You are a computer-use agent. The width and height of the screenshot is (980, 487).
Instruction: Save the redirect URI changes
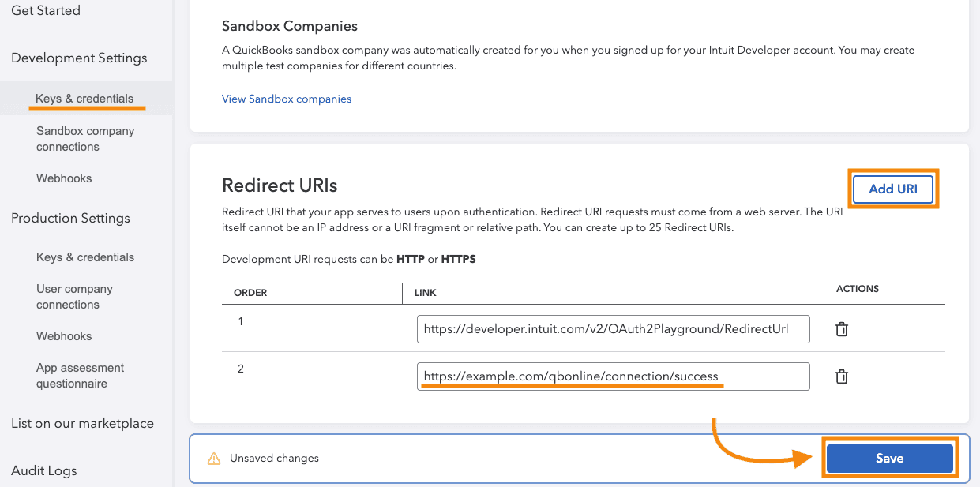tap(889, 458)
